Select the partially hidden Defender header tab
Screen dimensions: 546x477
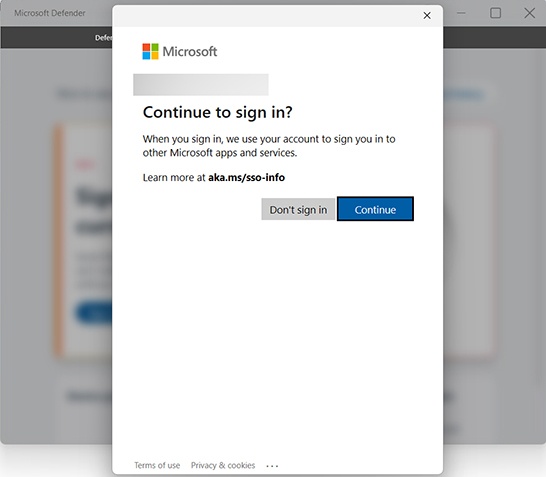103,38
